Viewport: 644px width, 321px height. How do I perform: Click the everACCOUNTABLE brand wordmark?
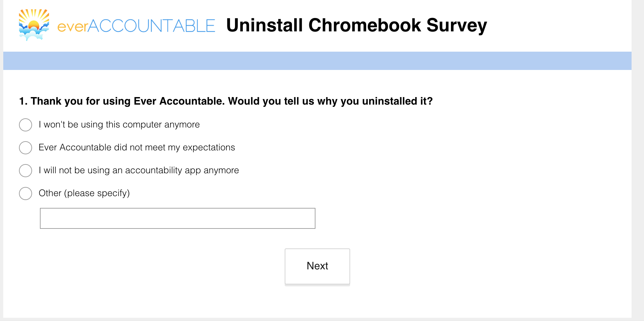click(x=136, y=26)
